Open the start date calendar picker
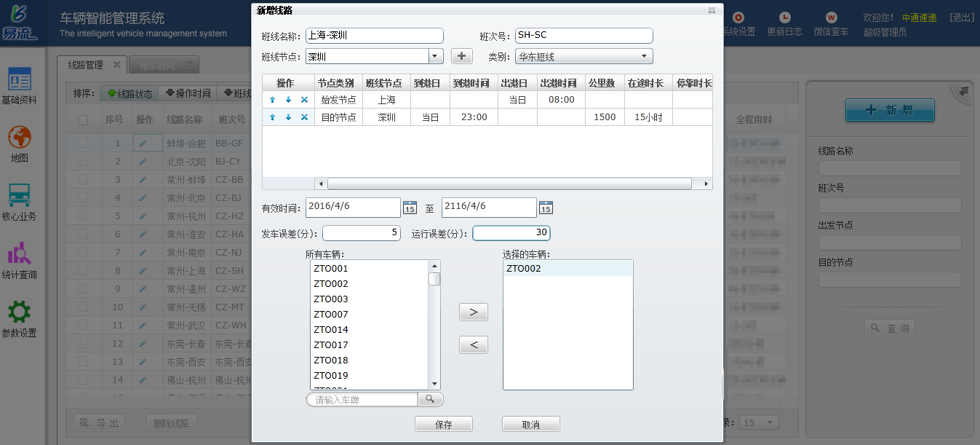This screenshot has height=445, width=980. coord(410,208)
